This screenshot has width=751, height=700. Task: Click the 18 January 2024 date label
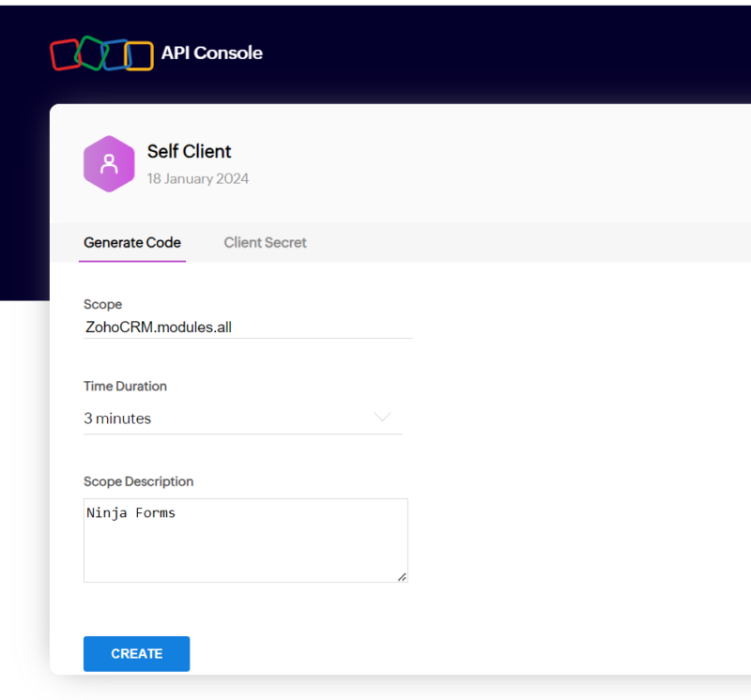click(x=197, y=178)
